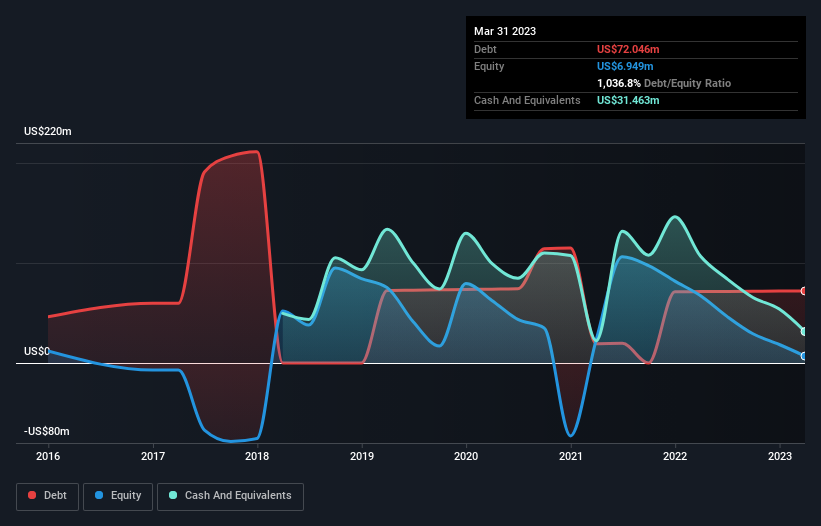Click the 2020 x-axis label

[x=466, y=456]
